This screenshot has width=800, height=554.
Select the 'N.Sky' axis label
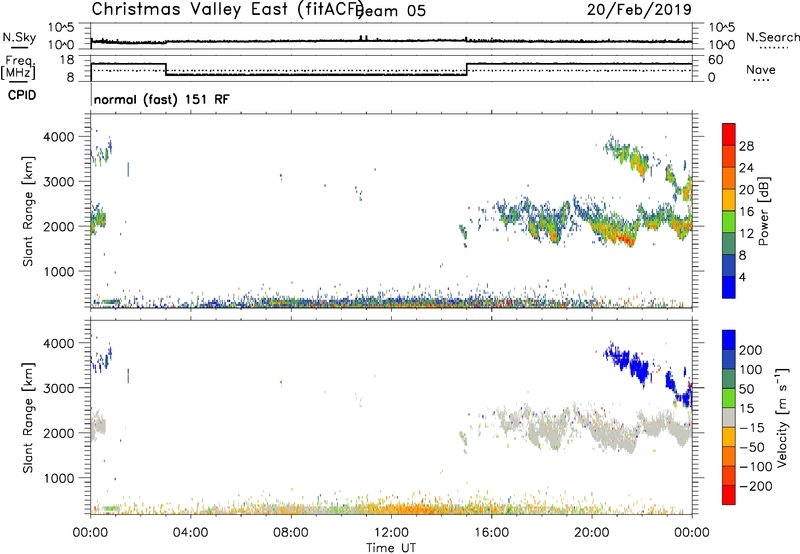[19, 37]
